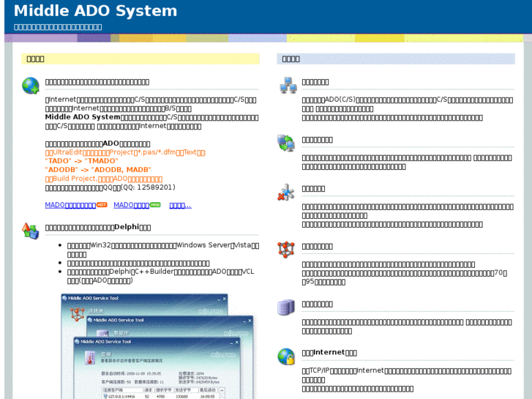Image resolution: width=532 pixels, height=399 pixels.
Task: Click the orange Build Project line
Action: [x=104, y=179]
